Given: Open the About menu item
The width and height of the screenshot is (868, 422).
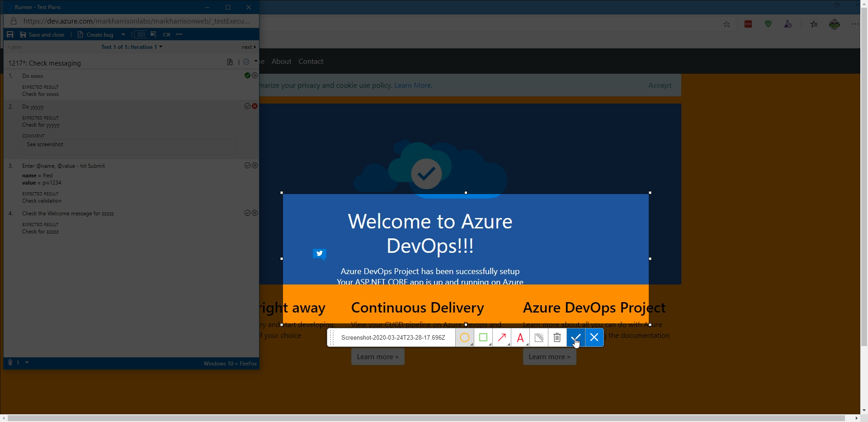Looking at the screenshot, I should 281,62.
